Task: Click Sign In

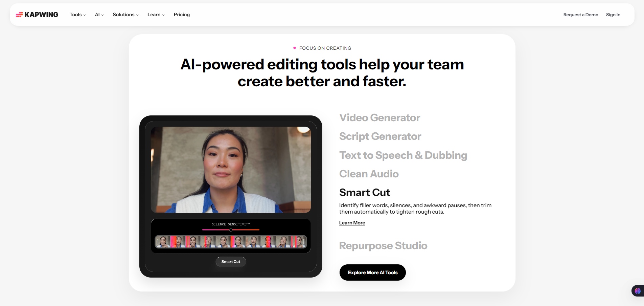Action: click(613, 15)
